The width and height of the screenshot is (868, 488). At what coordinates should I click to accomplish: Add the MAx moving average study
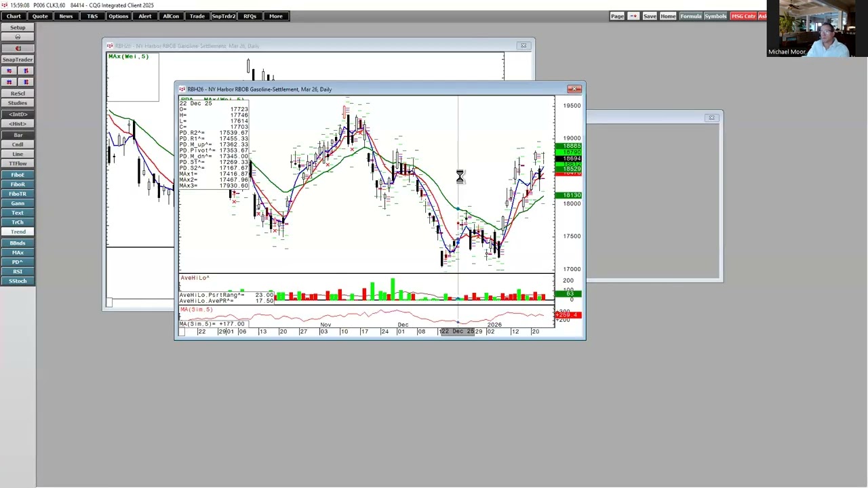pyautogui.click(x=18, y=252)
